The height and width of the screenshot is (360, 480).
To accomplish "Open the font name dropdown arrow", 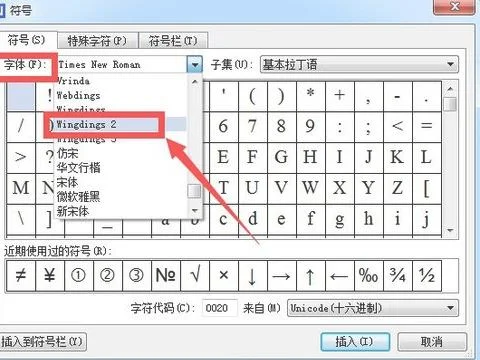I will point(195,64).
